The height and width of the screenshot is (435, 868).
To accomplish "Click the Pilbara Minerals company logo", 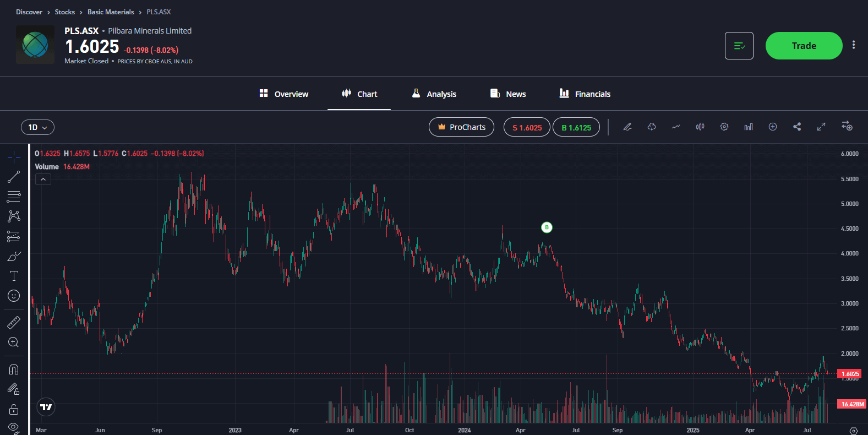I will click(35, 45).
